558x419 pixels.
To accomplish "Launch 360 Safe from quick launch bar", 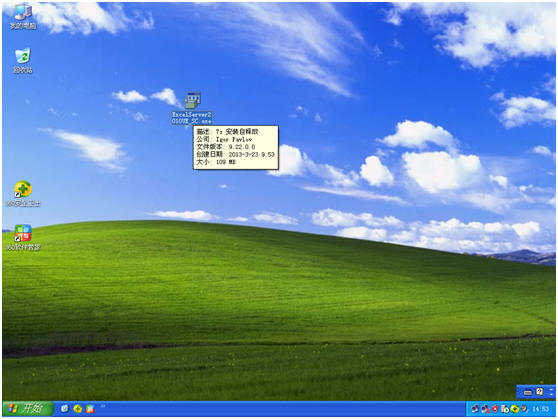I will click(x=78, y=409).
